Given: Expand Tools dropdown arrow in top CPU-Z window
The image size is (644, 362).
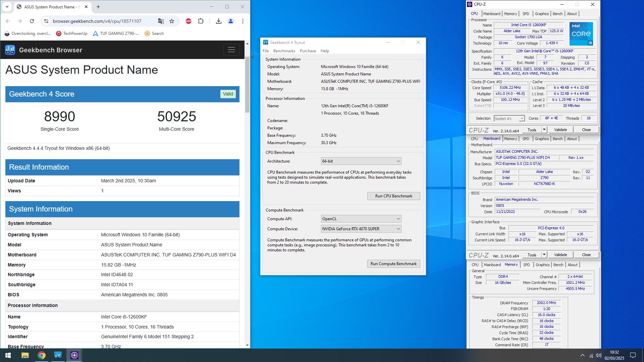Looking at the screenshot, I should (544, 130).
